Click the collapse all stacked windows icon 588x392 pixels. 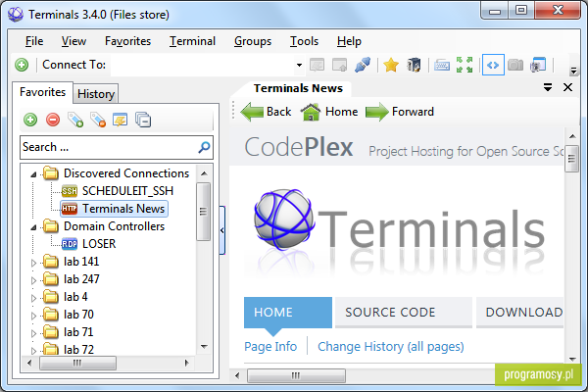coord(143,120)
